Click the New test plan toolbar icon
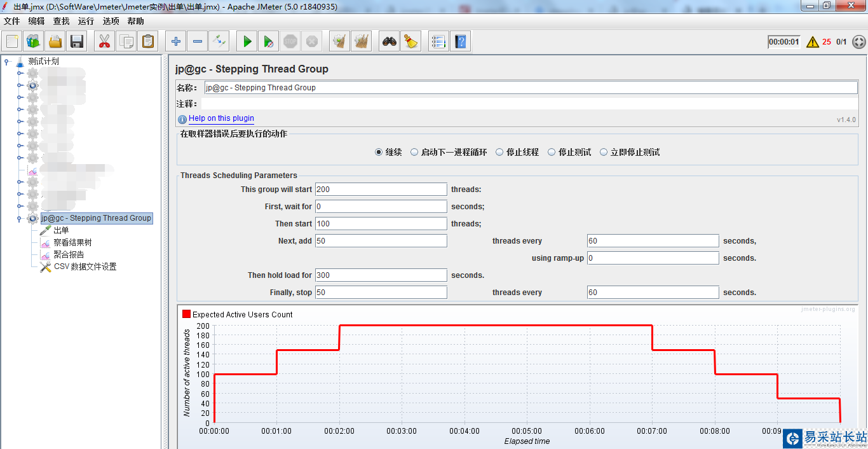Viewport: 868px width, 449px height. coord(12,42)
